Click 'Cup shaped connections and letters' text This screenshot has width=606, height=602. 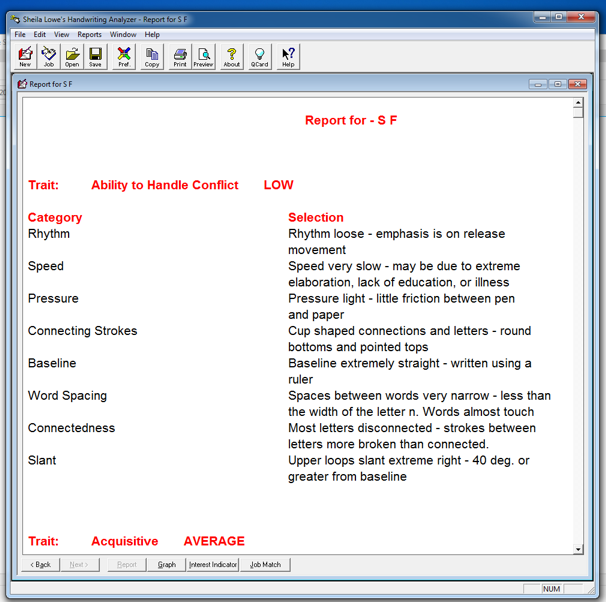point(388,331)
